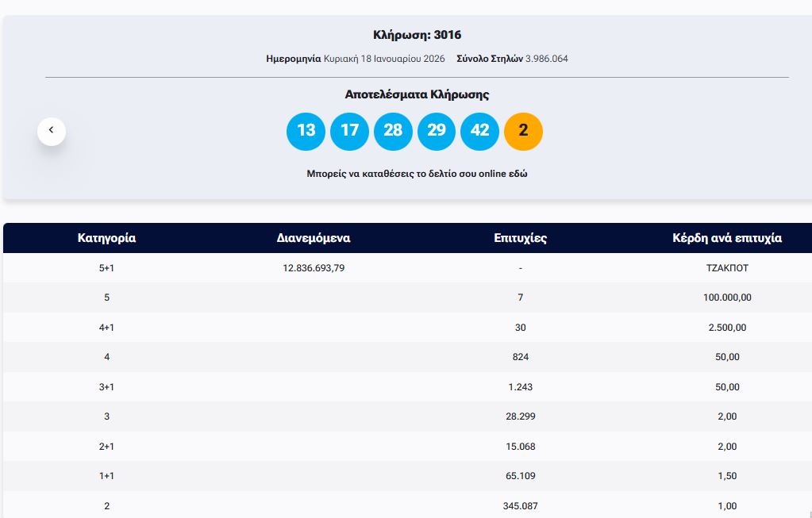This screenshot has width=812, height=518.
Task: Click the Κέρδη ανά επιτυχία column header
Action: point(726,238)
